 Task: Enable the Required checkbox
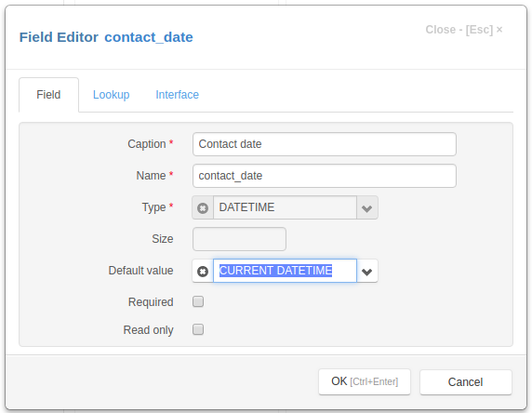pyautogui.click(x=198, y=301)
